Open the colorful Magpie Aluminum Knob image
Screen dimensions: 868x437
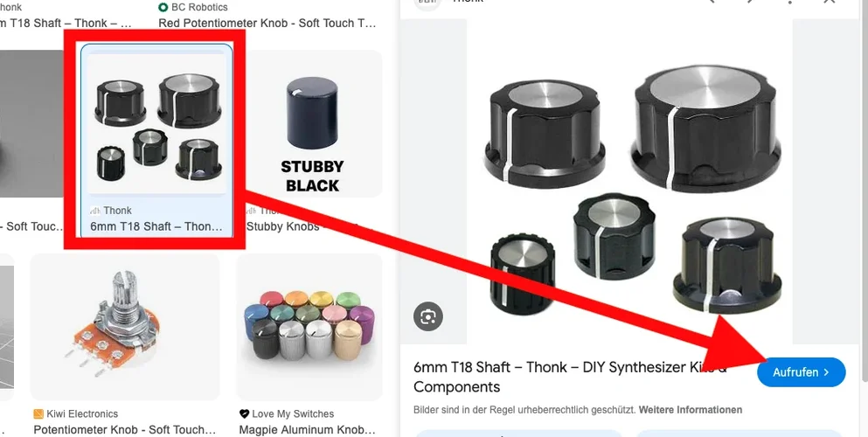pos(309,327)
